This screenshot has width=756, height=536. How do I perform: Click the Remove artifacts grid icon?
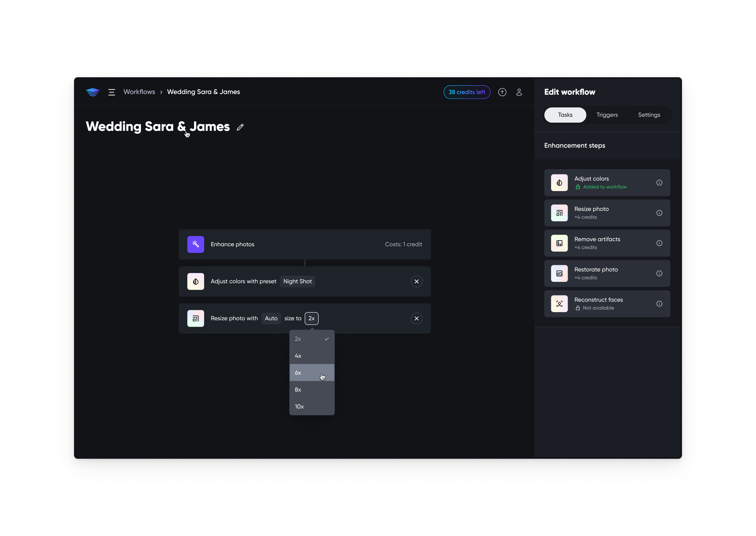[559, 243]
